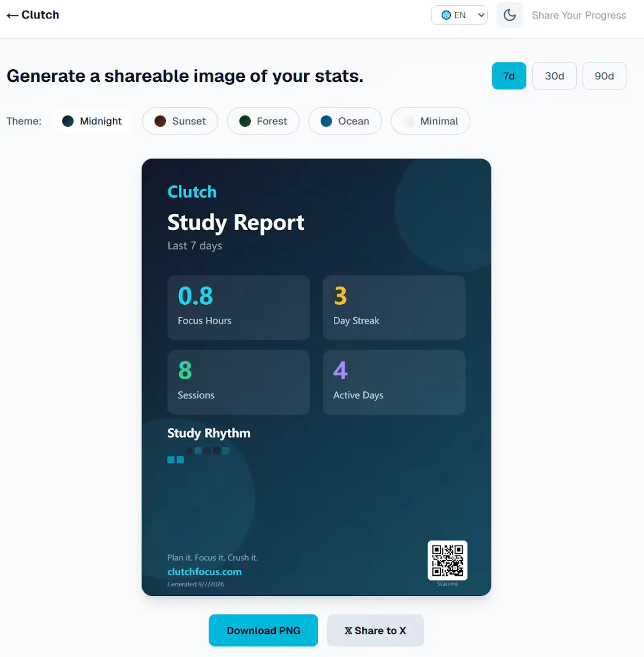Screen dimensions: 644x657
Task: Download the report as PNG
Action: [x=263, y=630]
